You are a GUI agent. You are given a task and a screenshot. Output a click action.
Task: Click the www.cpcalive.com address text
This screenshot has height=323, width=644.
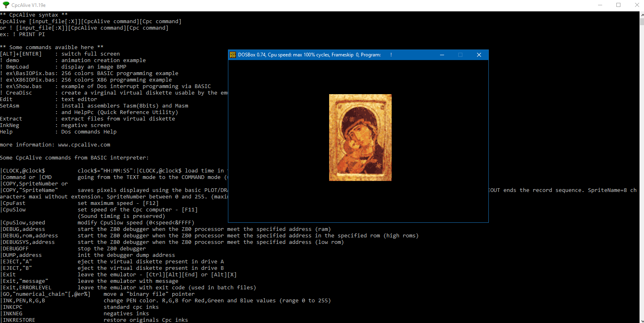coord(84,145)
